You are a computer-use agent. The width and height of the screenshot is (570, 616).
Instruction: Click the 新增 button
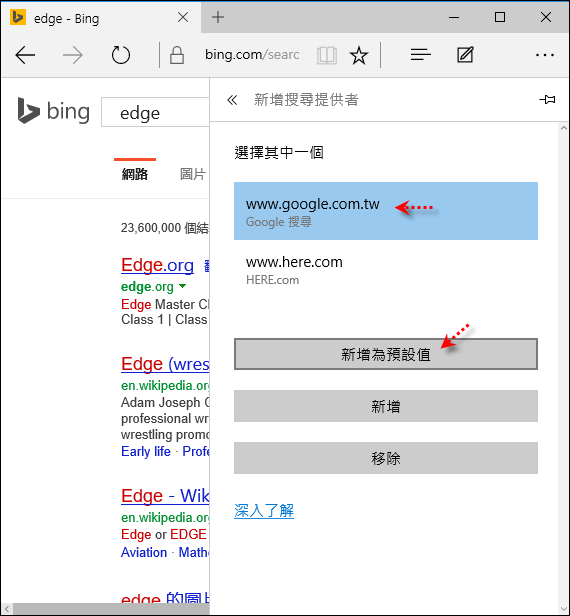click(386, 406)
